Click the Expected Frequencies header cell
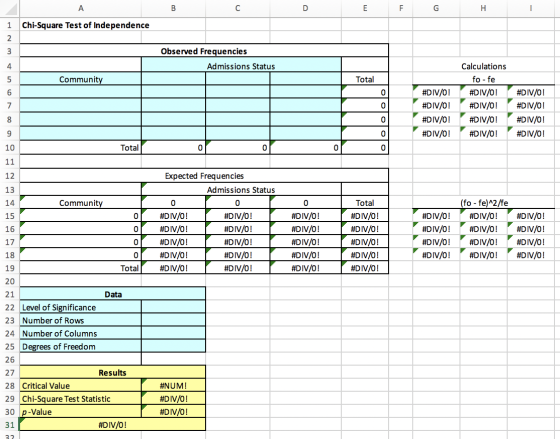Image resolution: width=560 pixels, height=439 pixels. [x=204, y=175]
